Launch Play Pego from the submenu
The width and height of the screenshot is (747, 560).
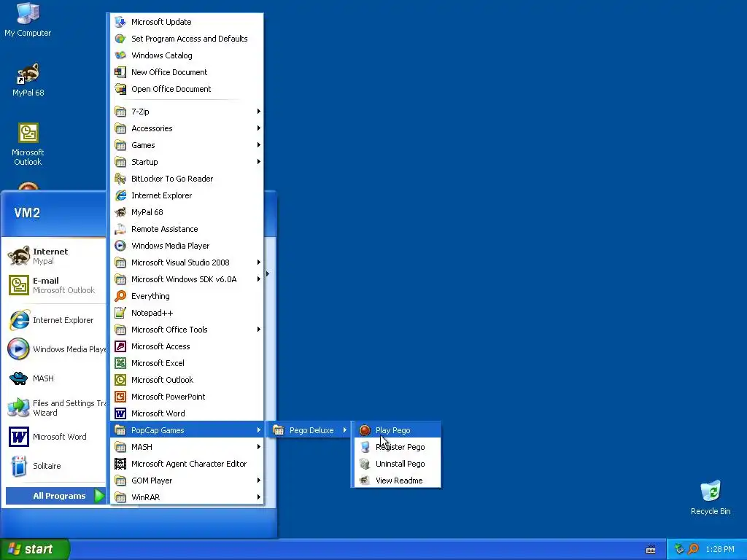click(x=397, y=430)
